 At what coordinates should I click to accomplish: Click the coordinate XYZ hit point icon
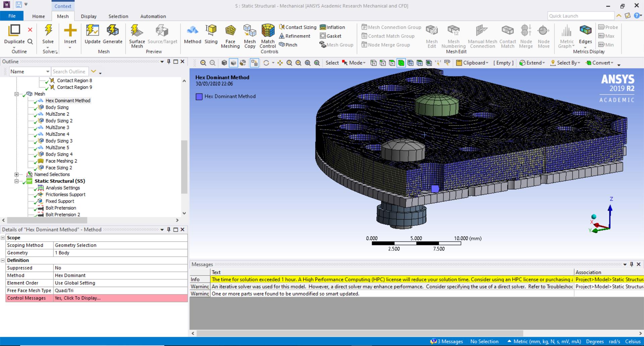click(x=438, y=63)
